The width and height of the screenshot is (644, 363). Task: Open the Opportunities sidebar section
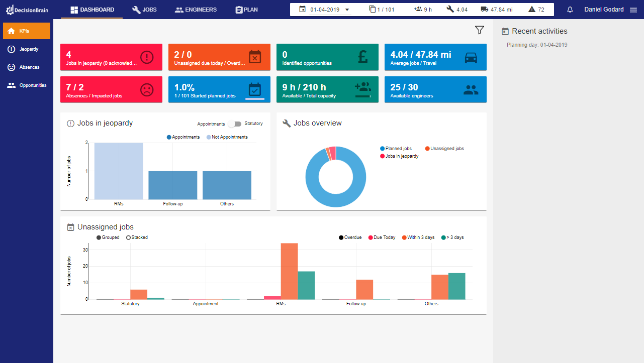[x=26, y=85]
